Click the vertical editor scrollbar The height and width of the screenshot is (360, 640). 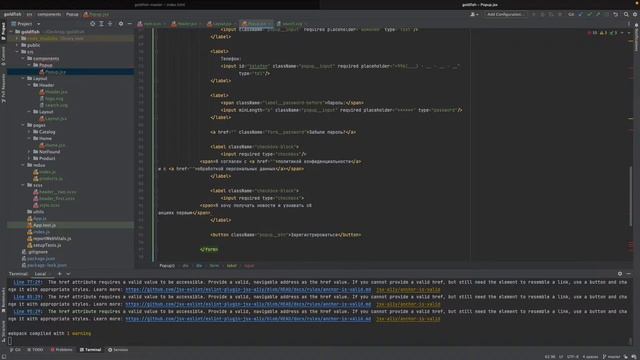pos(631,196)
